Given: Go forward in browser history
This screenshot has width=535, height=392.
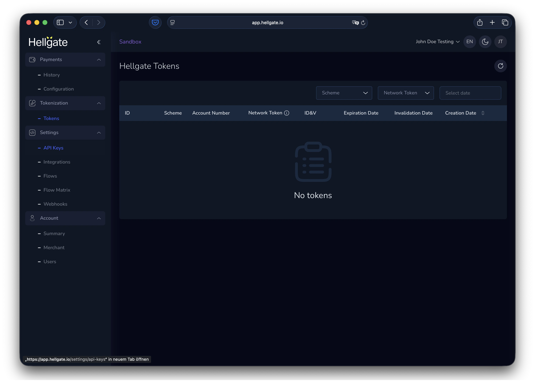Looking at the screenshot, I should (99, 22).
